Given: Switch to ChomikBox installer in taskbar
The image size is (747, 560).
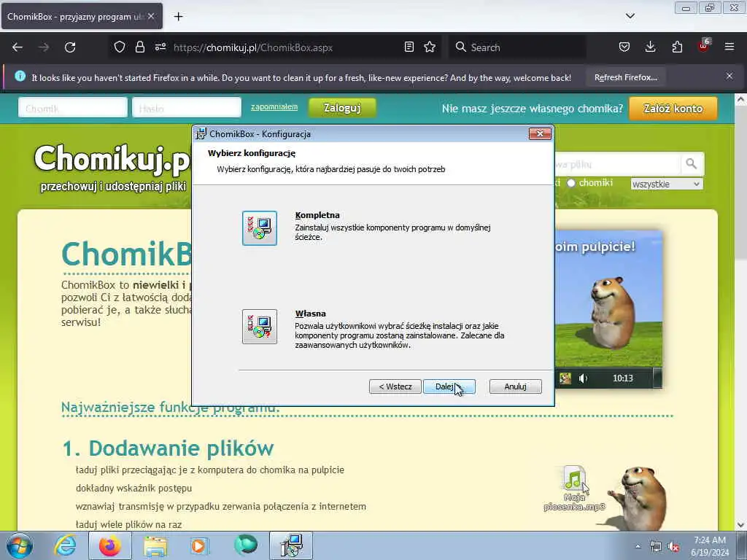Looking at the screenshot, I should click(x=291, y=545).
